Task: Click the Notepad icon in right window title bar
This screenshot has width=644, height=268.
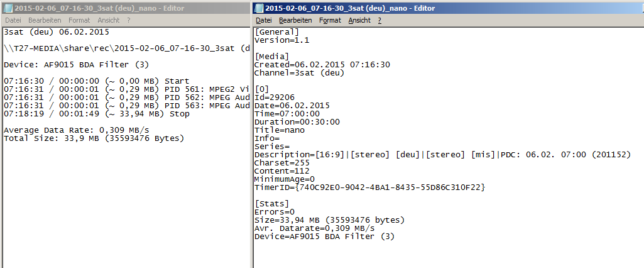Action: (x=258, y=8)
